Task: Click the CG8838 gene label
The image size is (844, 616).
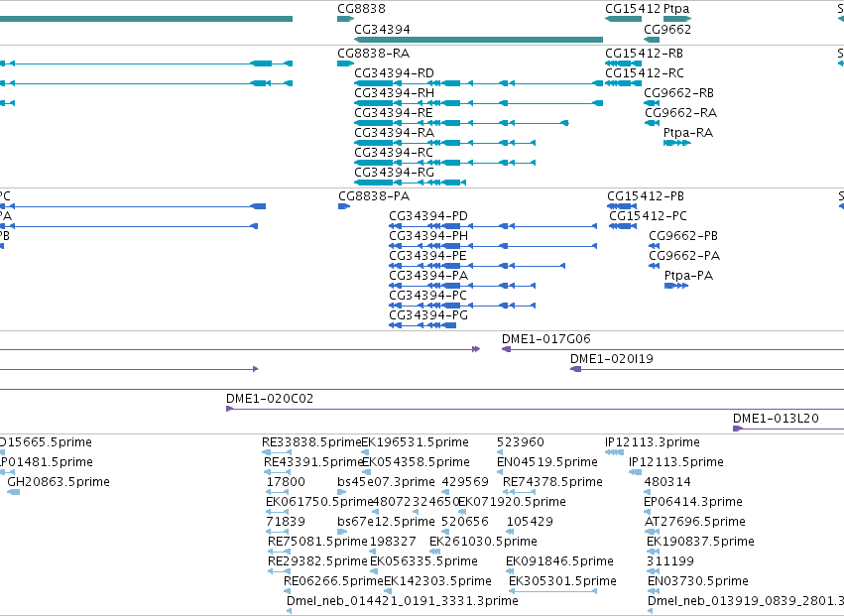Action: pos(361,9)
